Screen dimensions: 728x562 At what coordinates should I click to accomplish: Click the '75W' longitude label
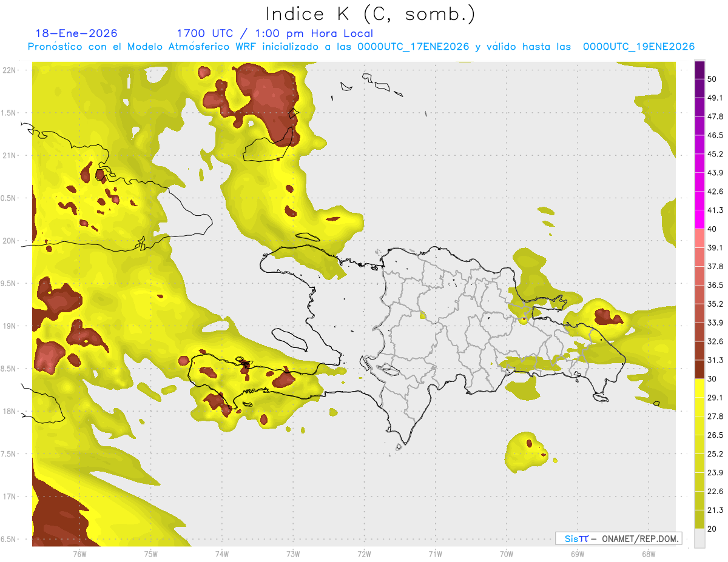click(x=150, y=554)
